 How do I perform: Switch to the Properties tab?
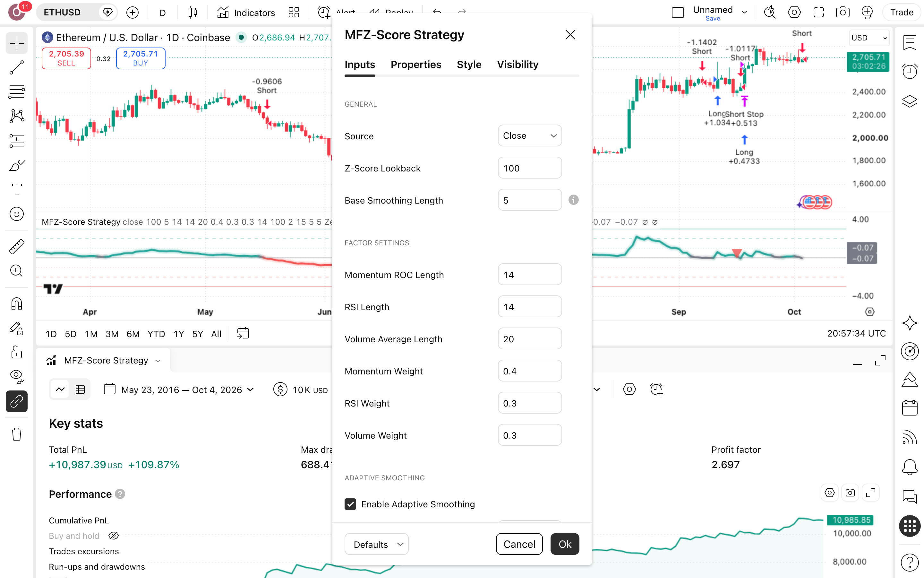(416, 65)
